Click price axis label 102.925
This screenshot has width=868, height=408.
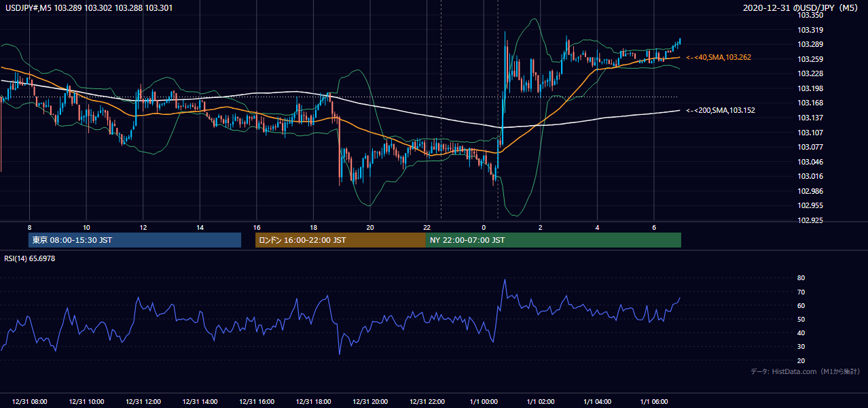(810, 220)
